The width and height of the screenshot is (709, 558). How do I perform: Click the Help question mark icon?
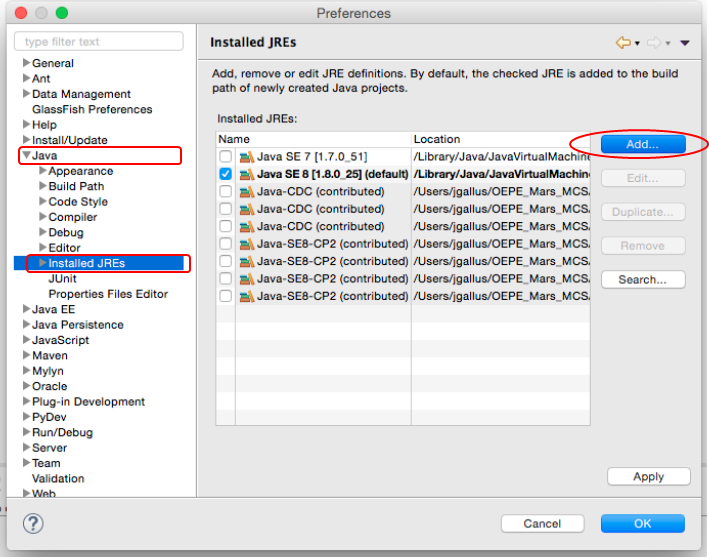point(33,524)
